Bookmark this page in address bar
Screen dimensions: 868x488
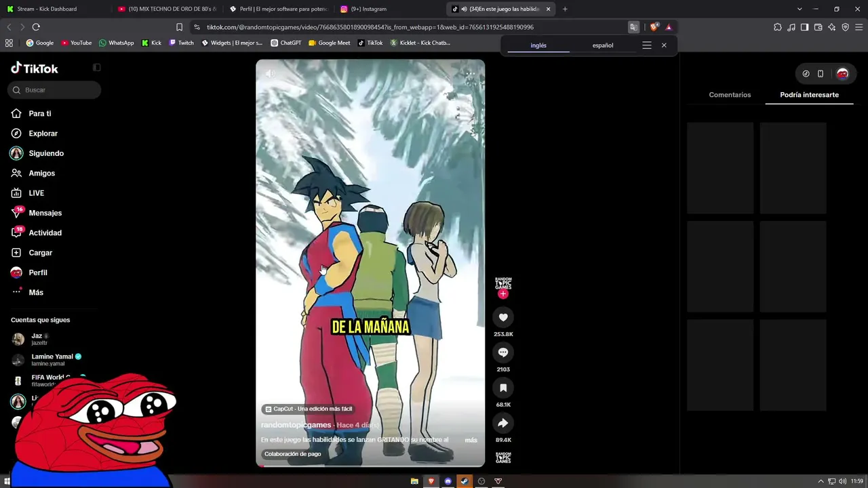tap(179, 27)
